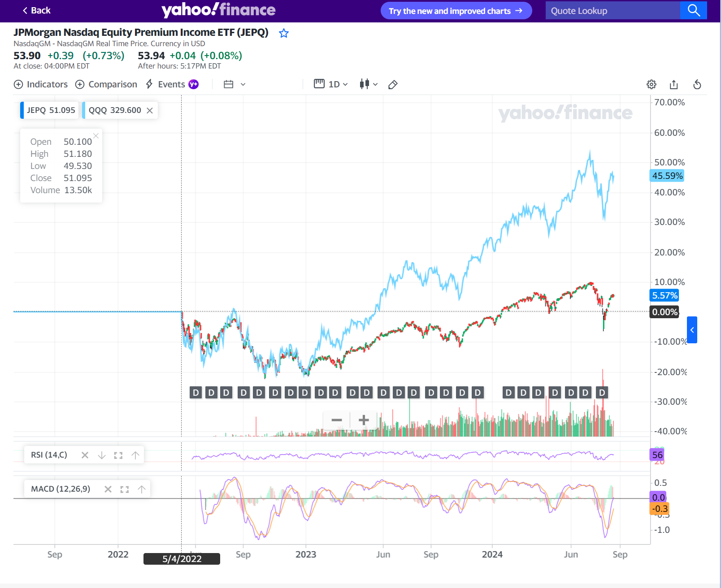The width and height of the screenshot is (721, 588).
Task: Click the After hours 53.94 price
Action: [x=151, y=56]
